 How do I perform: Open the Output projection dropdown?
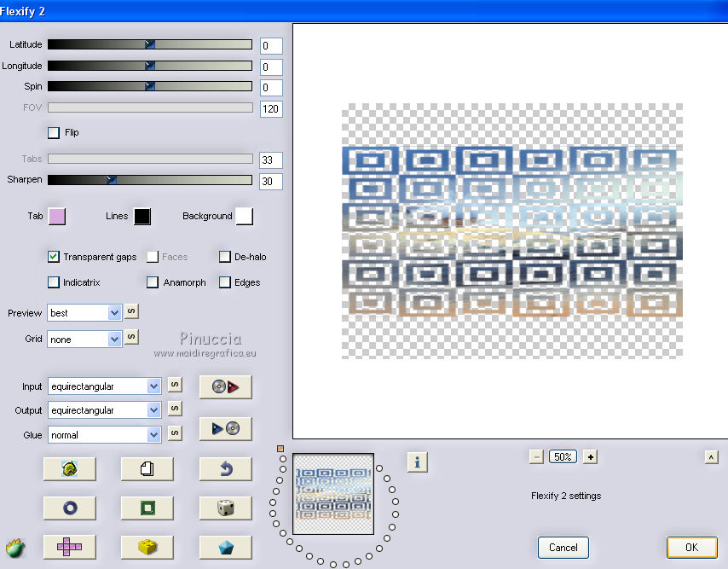[105, 410]
